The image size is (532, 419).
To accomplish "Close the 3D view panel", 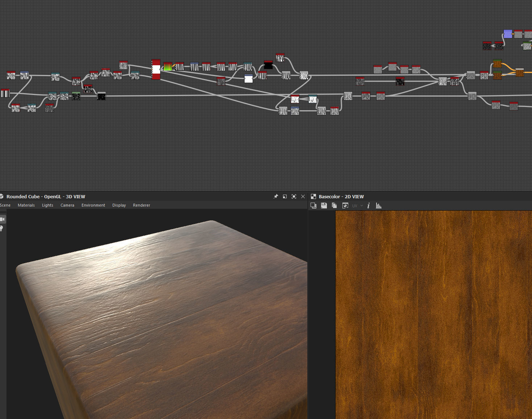I will tap(303, 196).
